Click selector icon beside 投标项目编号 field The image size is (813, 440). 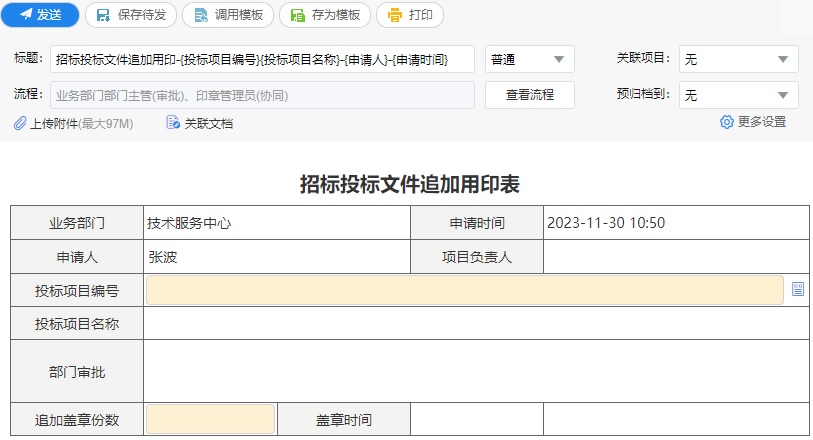click(798, 289)
